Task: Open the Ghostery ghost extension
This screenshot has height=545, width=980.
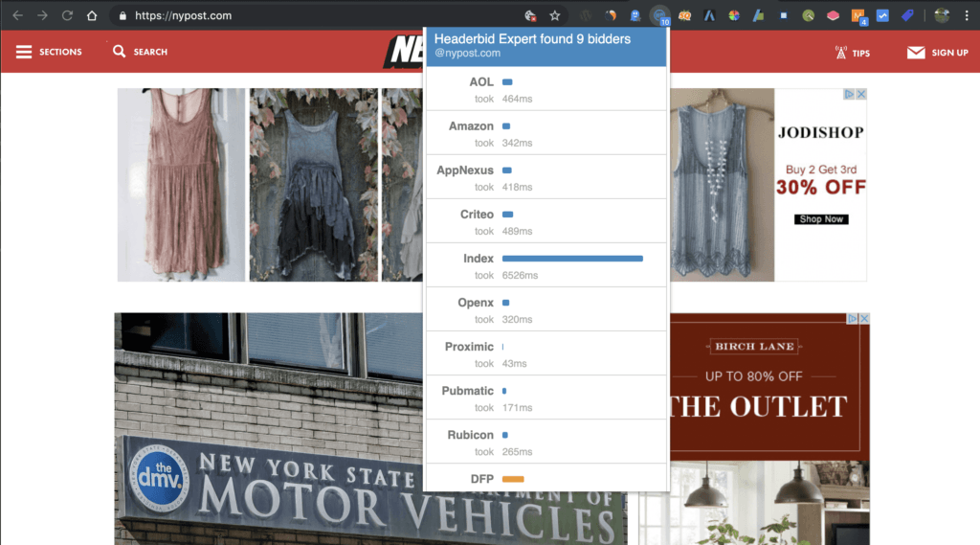Action: coord(635,15)
